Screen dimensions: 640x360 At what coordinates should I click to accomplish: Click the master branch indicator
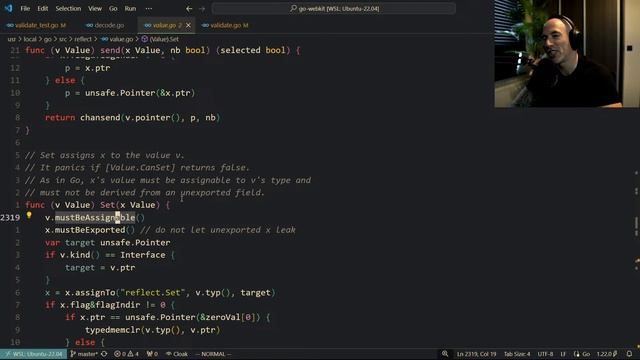pyautogui.click(x=84, y=354)
